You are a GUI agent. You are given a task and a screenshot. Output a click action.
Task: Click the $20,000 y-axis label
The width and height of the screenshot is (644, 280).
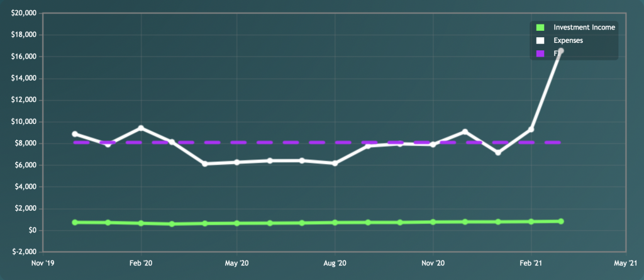click(24, 13)
